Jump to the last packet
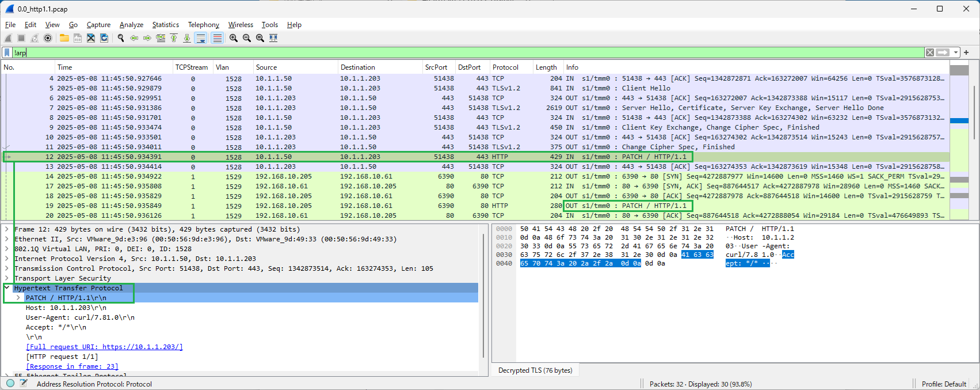Screen dimensions: 980x390 tap(187, 38)
